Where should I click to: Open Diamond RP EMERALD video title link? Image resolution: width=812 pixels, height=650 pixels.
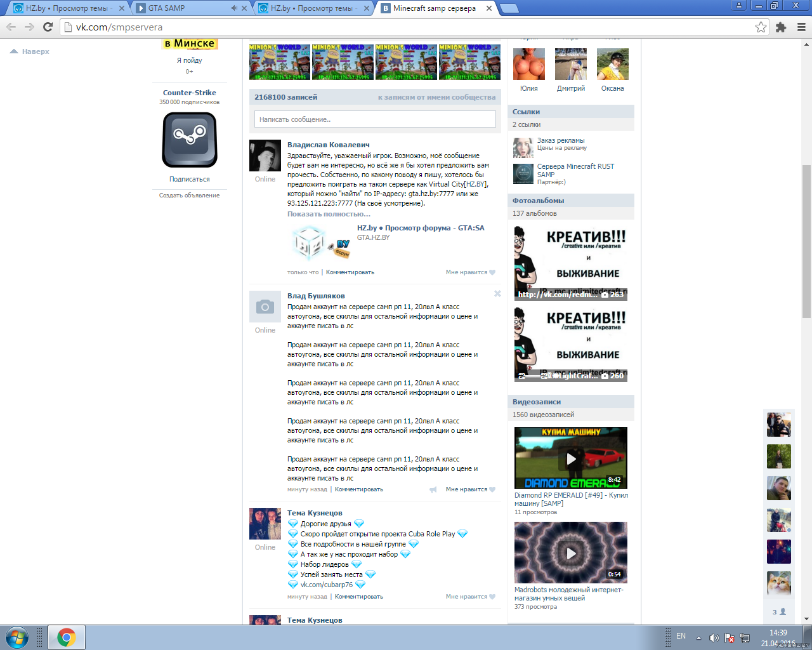[x=571, y=499]
